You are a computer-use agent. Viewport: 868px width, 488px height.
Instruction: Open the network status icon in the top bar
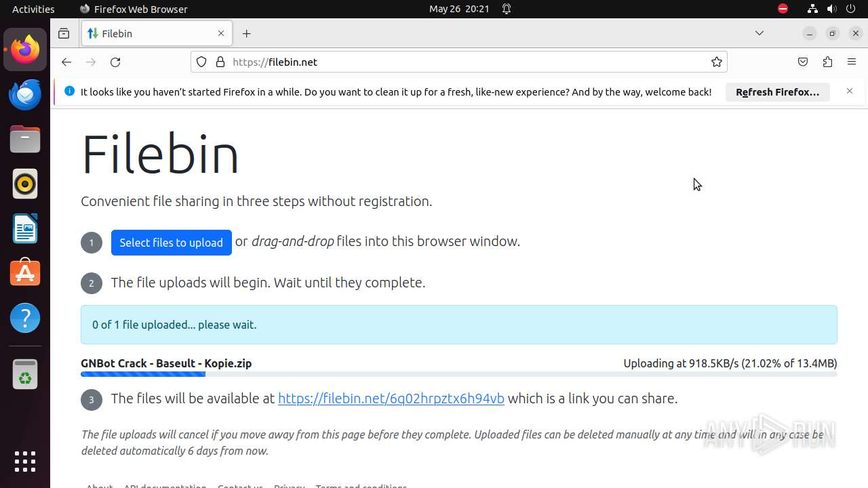(x=812, y=9)
